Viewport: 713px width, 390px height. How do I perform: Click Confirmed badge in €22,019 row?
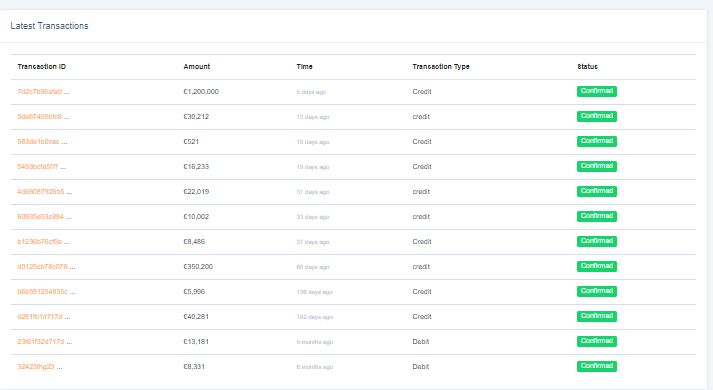[x=597, y=191]
